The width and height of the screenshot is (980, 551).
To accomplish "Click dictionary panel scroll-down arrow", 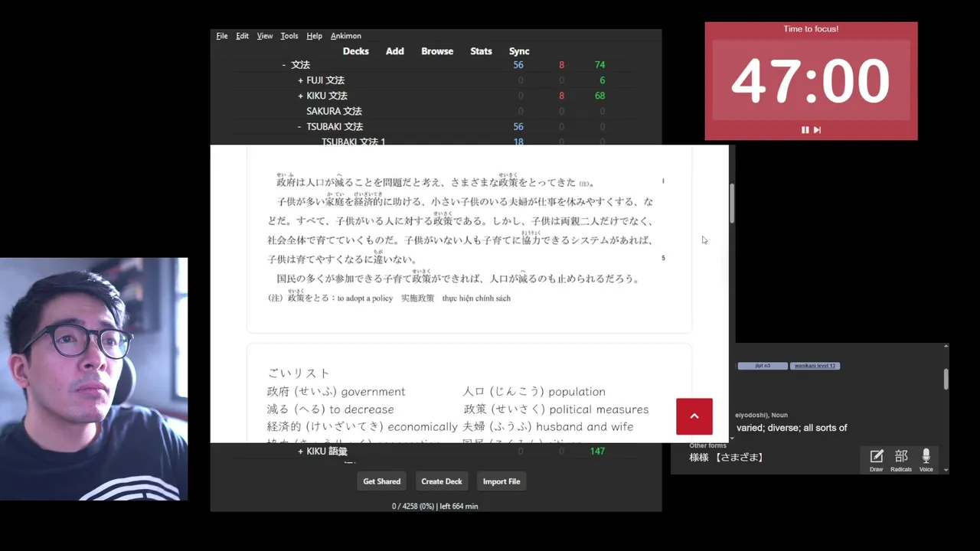I will click(x=946, y=470).
